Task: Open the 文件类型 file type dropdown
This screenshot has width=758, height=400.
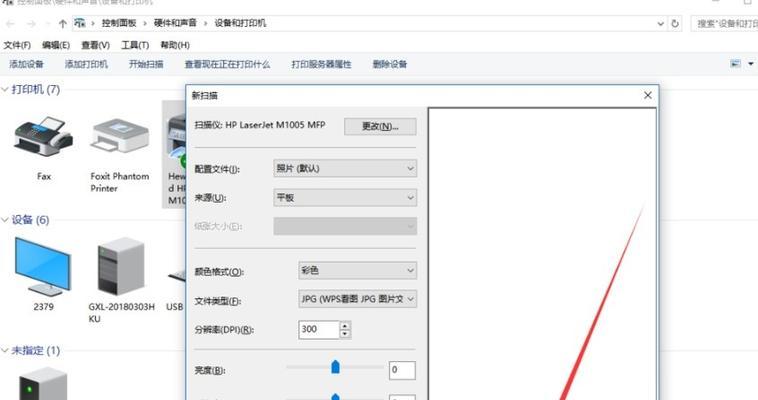Action: 357,299
